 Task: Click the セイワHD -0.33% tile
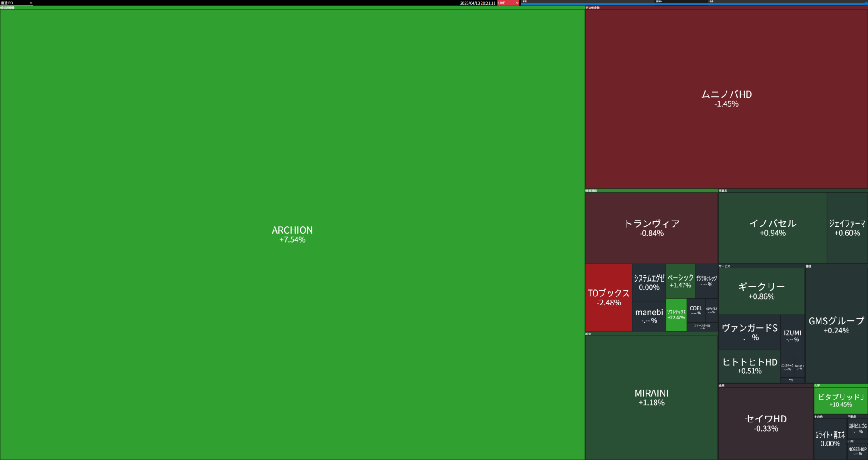(766, 423)
